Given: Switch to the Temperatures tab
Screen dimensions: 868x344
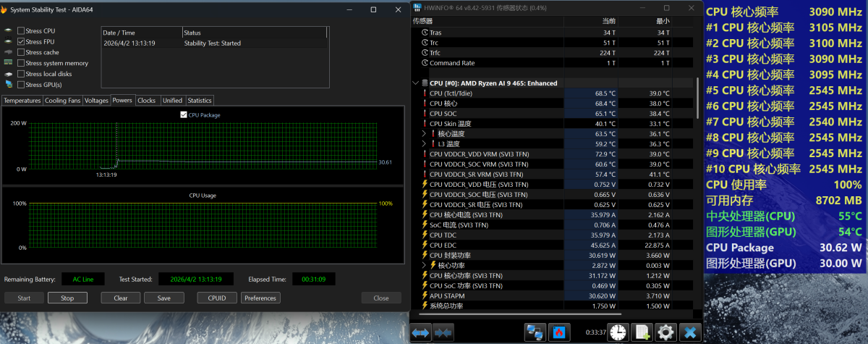Looking at the screenshot, I should point(22,101).
